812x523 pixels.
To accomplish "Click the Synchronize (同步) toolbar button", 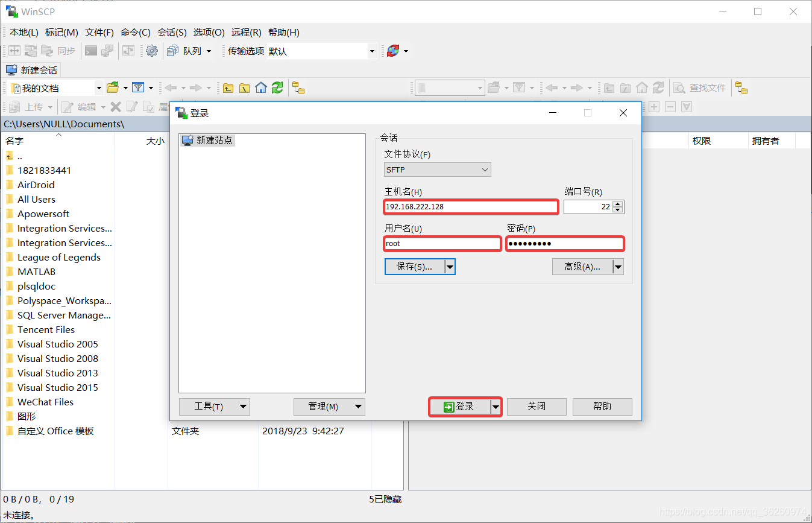I will click(x=58, y=51).
